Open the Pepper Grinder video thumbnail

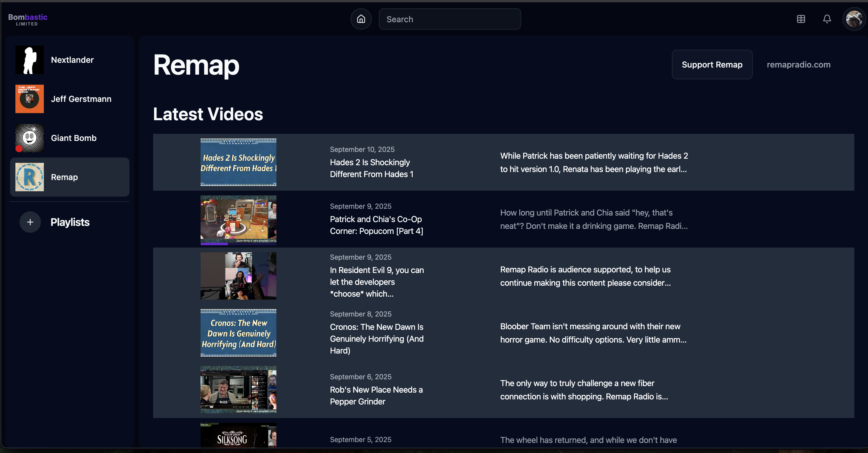tap(238, 390)
